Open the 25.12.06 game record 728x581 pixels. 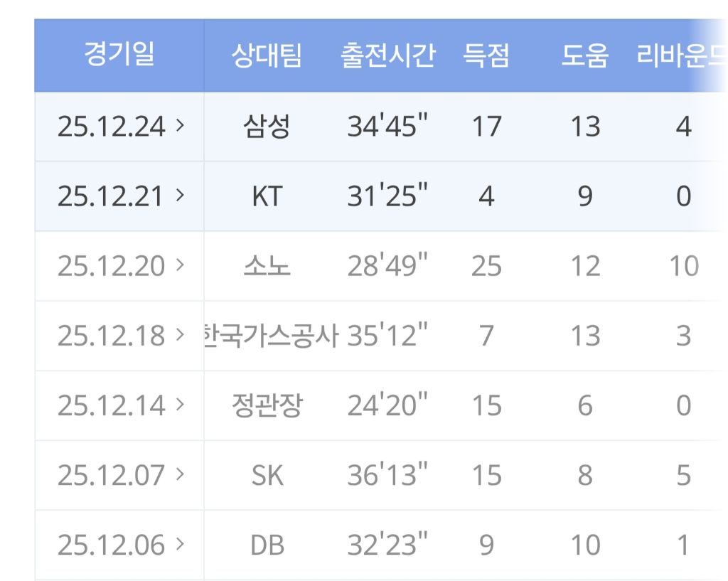pyautogui.click(x=111, y=545)
